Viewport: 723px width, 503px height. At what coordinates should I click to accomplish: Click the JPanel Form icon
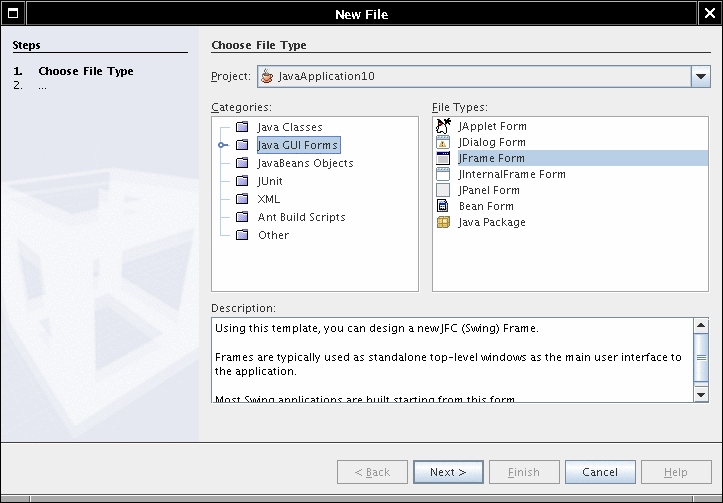[x=443, y=190]
